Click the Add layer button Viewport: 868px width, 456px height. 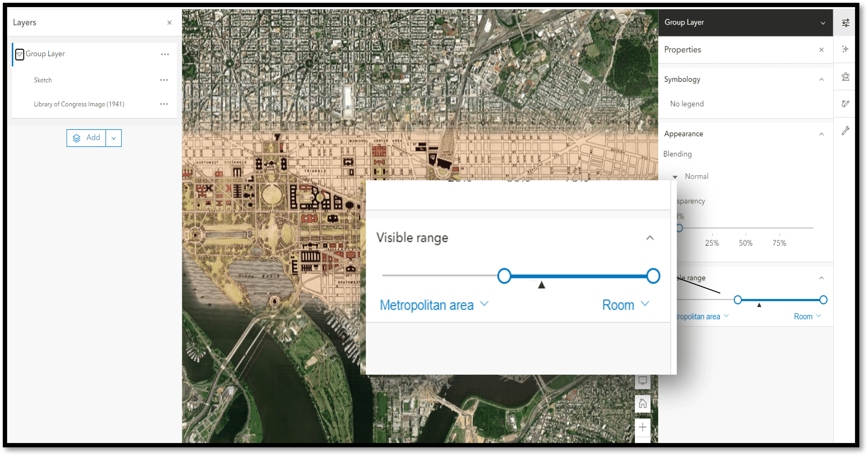point(87,137)
